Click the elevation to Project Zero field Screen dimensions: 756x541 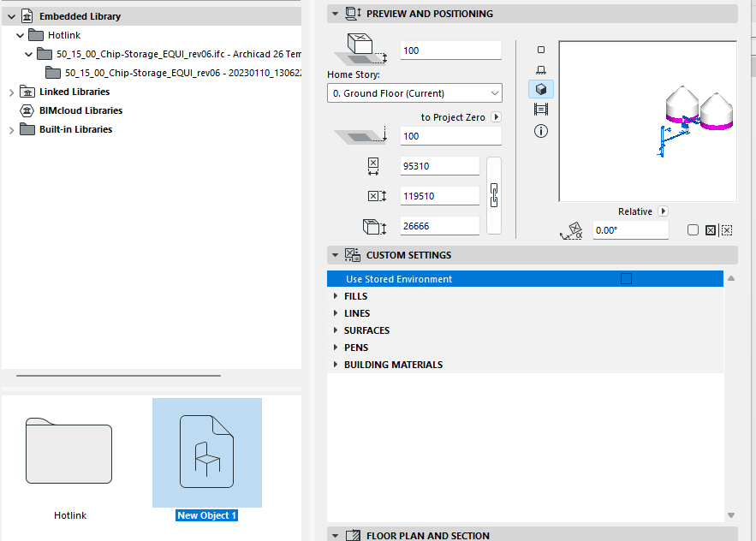[x=451, y=136]
